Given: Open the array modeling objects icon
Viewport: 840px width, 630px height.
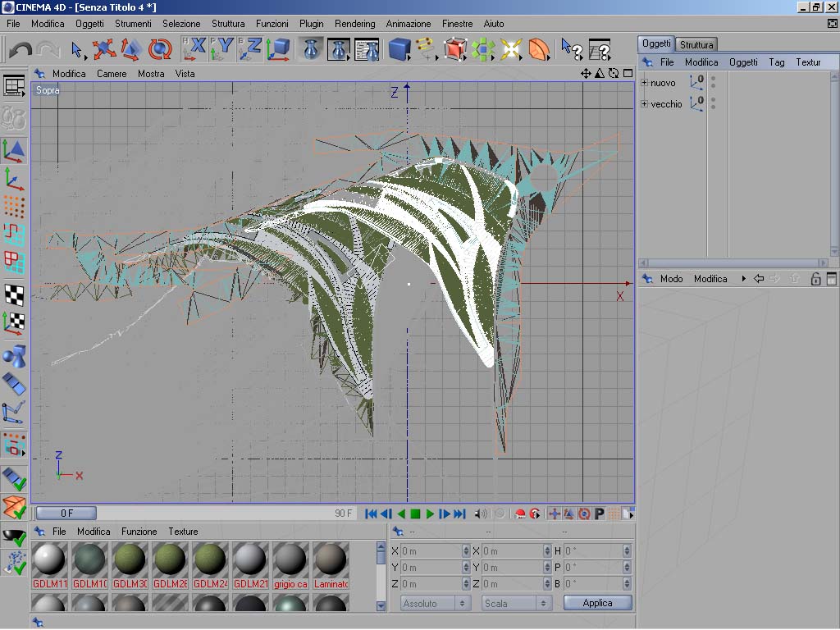Looking at the screenshot, I should (482, 49).
